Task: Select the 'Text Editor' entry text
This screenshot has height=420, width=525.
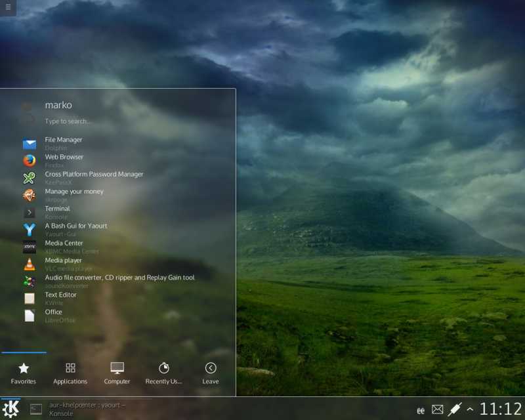Action: [60, 295]
